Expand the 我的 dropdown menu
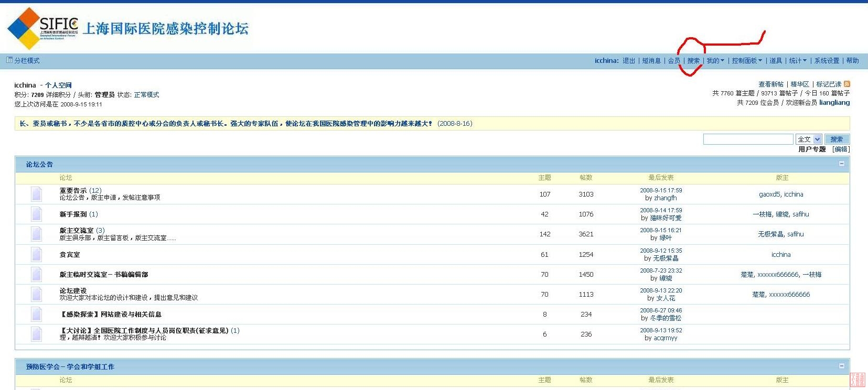The height and width of the screenshot is (390, 868). click(x=715, y=61)
